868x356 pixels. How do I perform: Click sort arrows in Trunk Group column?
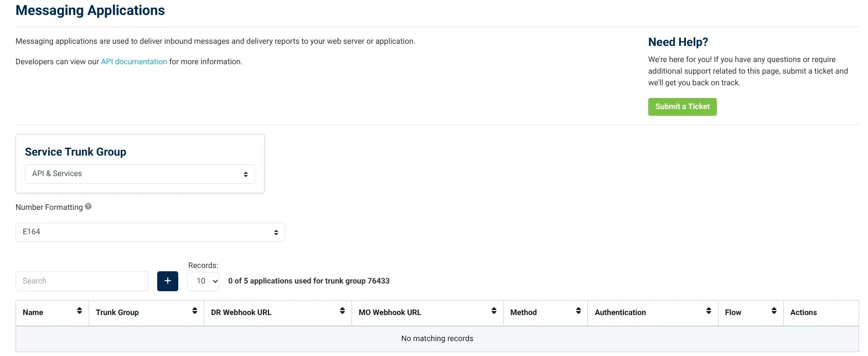tap(194, 312)
